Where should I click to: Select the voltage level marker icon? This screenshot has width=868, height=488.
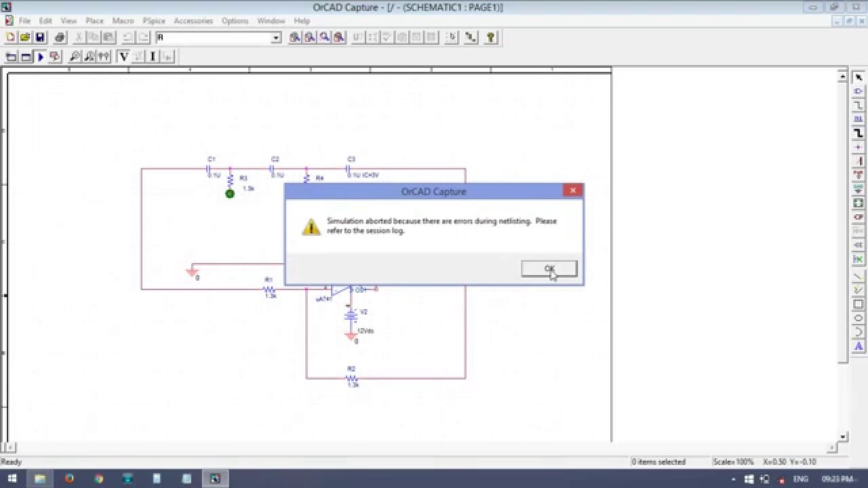pos(75,57)
